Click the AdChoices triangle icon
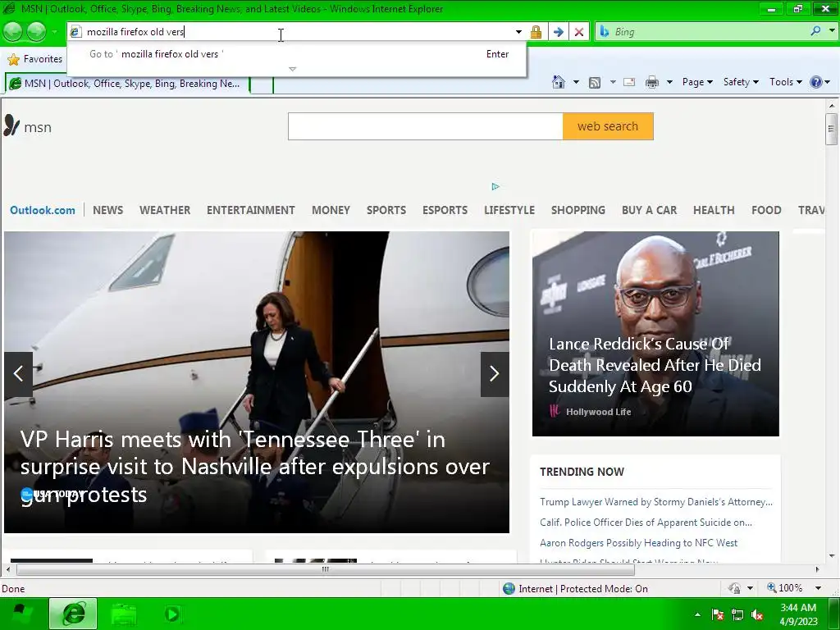This screenshot has height=630, width=840. (495, 186)
